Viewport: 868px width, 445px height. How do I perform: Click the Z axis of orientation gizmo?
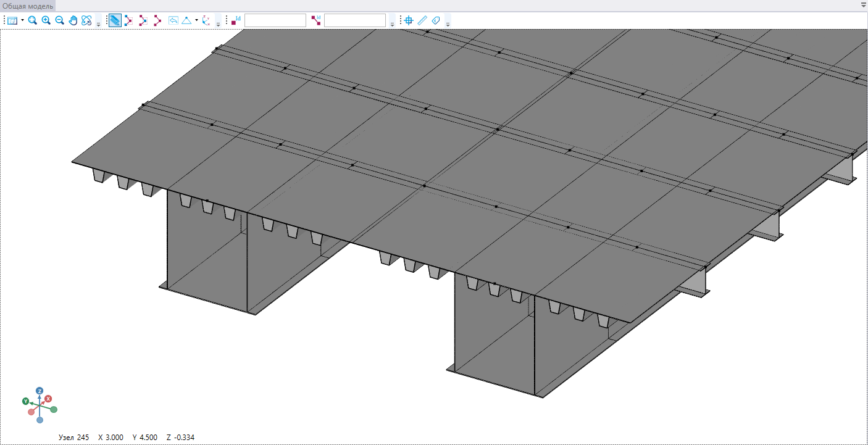pyautogui.click(x=40, y=391)
